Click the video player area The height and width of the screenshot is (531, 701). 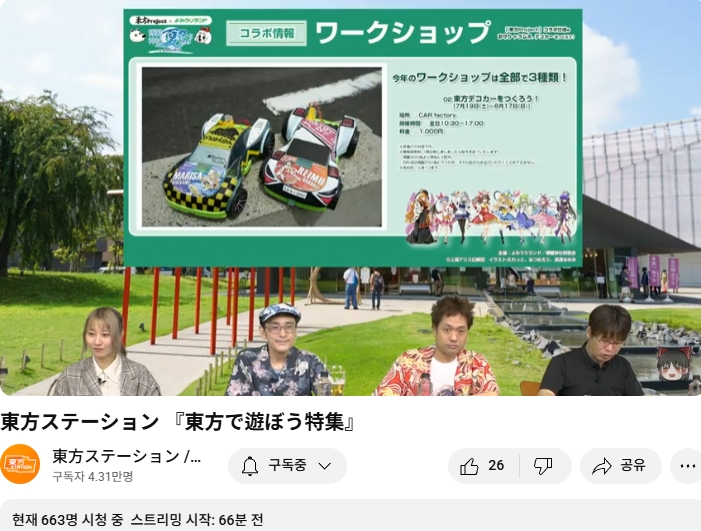(x=350, y=198)
